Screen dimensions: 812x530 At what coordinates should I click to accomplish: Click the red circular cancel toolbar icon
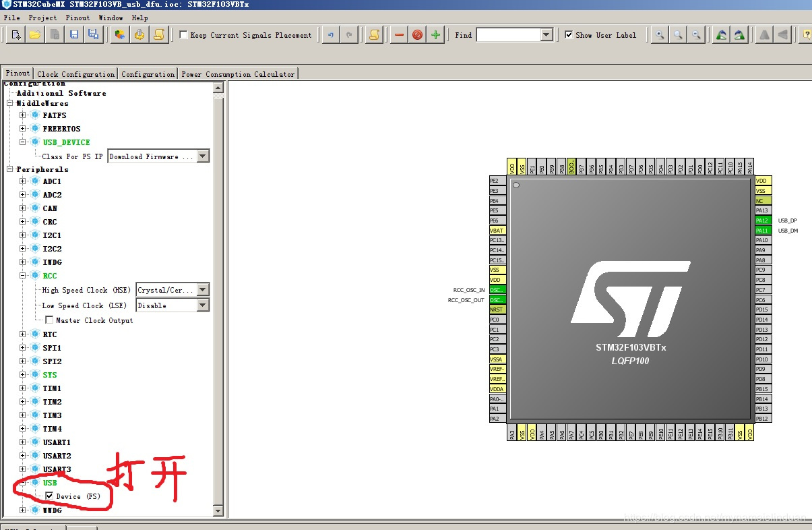(x=417, y=35)
